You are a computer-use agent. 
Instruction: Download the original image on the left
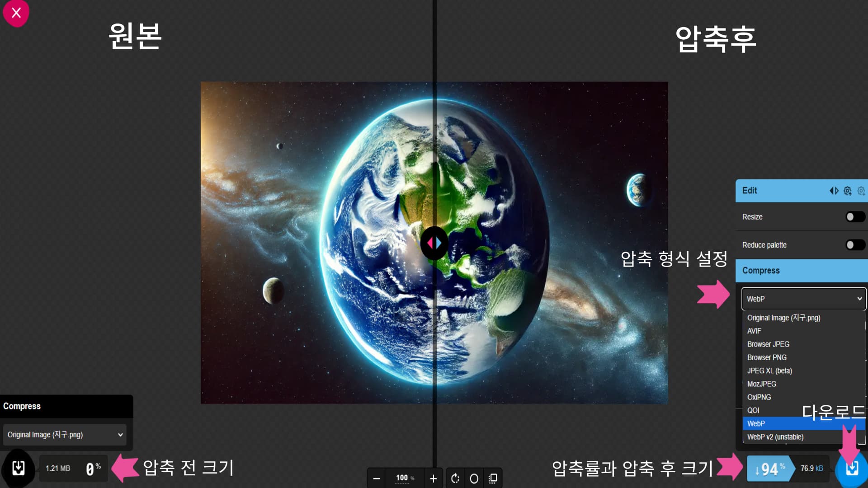[17, 469]
